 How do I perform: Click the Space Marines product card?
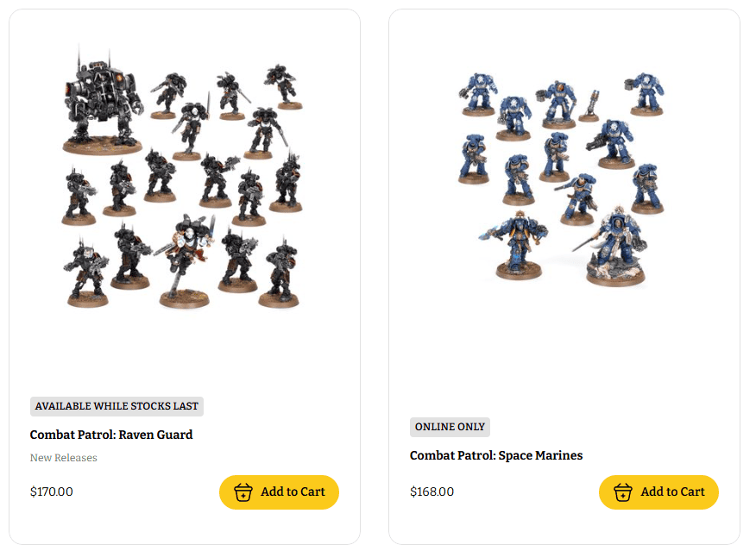click(564, 276)
